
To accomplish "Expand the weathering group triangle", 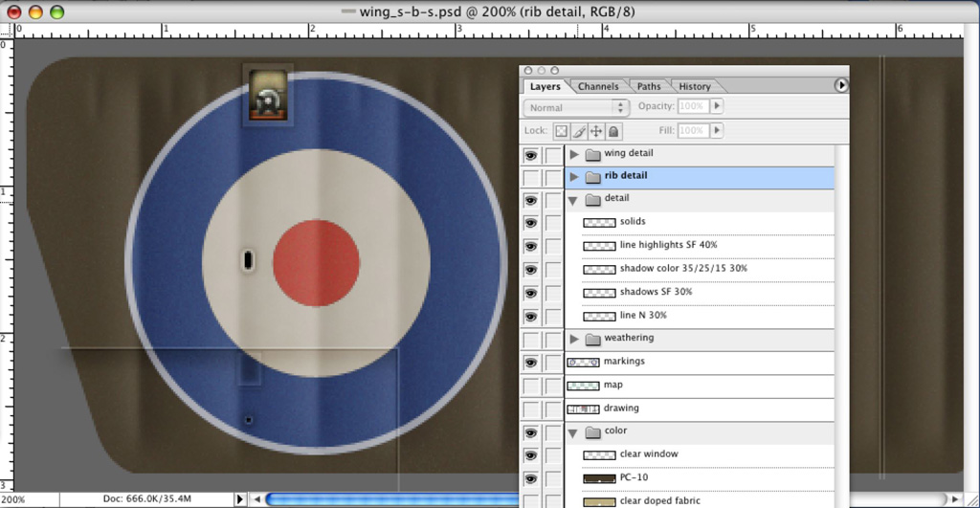I will click(x=574, y=339).
